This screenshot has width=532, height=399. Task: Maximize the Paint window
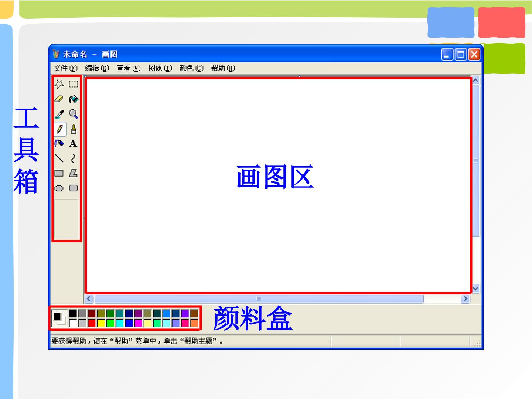coord(461,54)
